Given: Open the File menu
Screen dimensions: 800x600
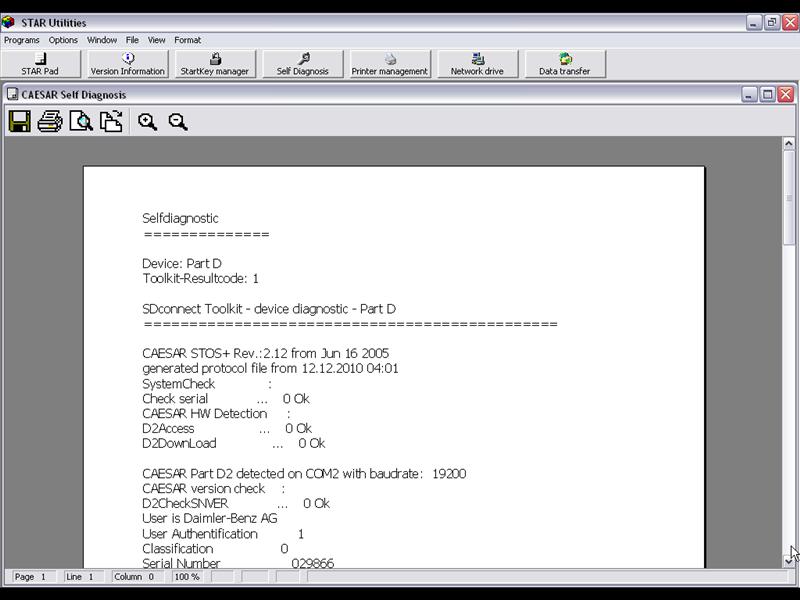Looking at the screenshot, I should tap(132, 40).
